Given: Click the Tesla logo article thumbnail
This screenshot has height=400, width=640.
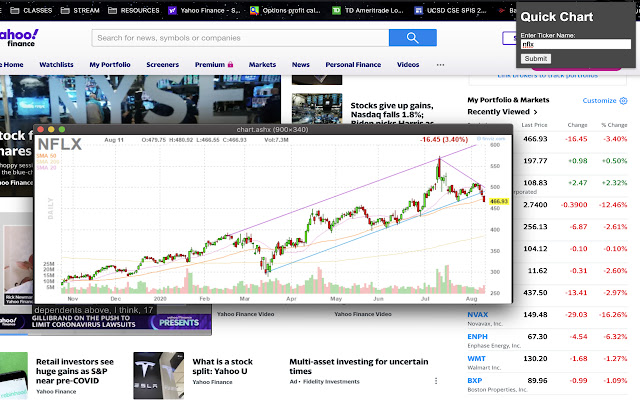Looking at the screenshot, I should pos(159,376).
